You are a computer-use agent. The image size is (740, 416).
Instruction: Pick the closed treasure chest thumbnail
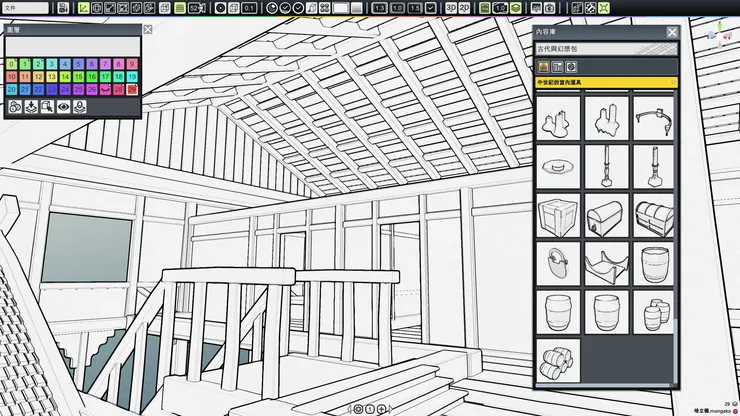click(606, 216)
